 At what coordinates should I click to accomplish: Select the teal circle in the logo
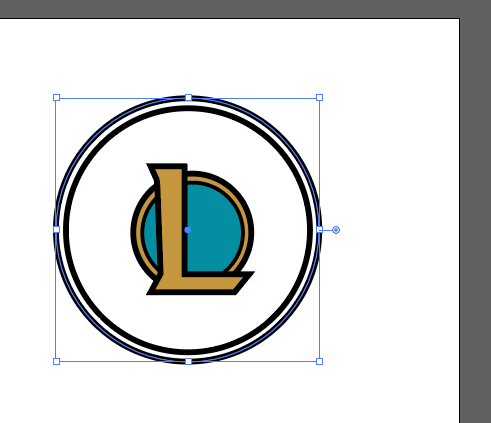click(213, 230)
